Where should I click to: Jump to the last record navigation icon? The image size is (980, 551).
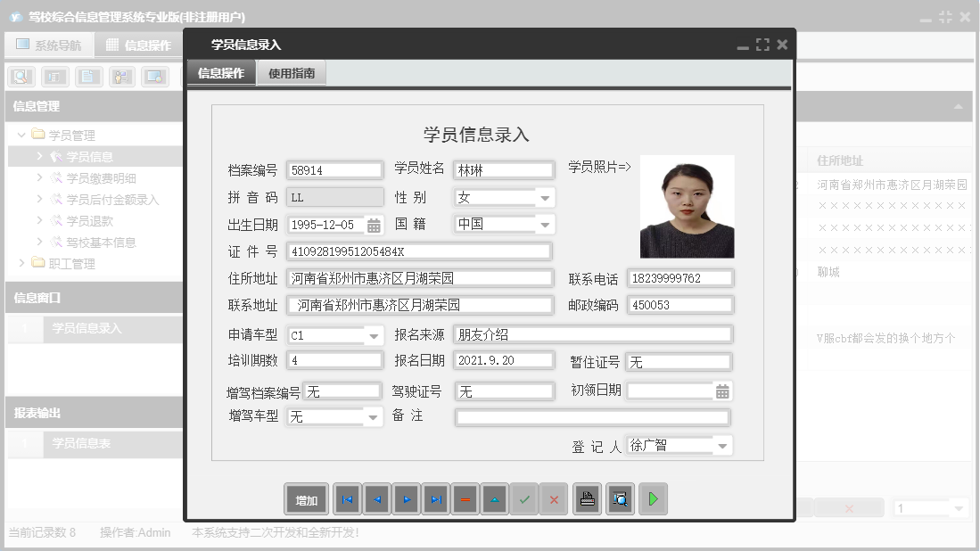point(435,499)
